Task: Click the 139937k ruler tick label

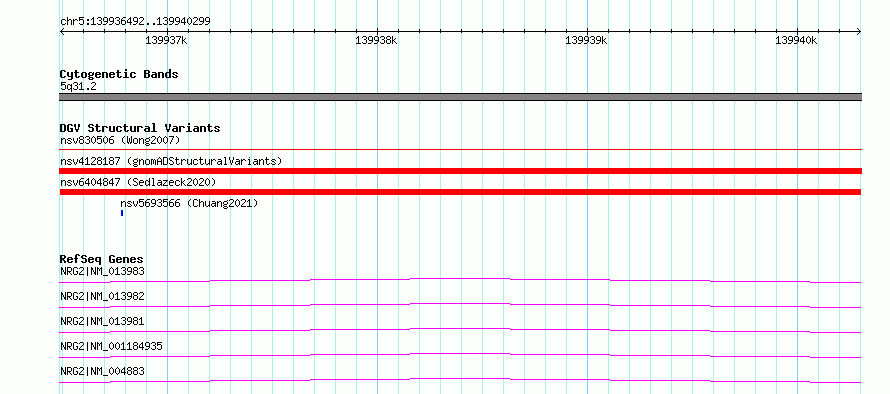Action: click(x=166, y=40)
